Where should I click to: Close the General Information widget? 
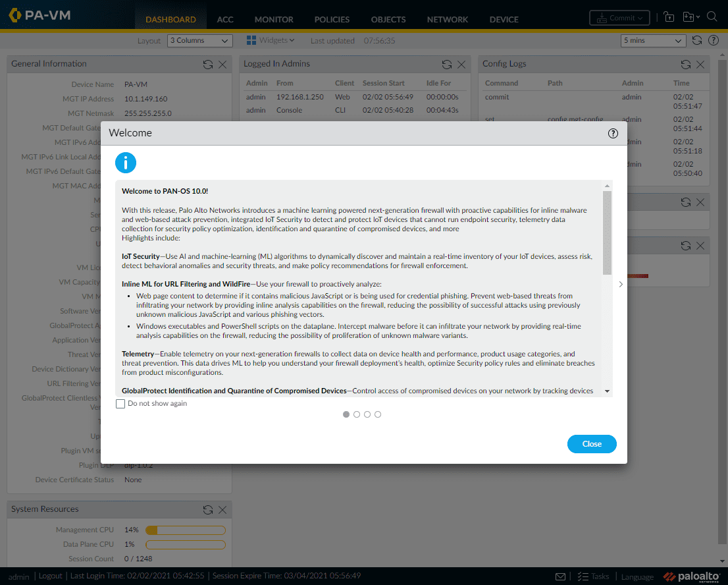[x=223, y=65]
